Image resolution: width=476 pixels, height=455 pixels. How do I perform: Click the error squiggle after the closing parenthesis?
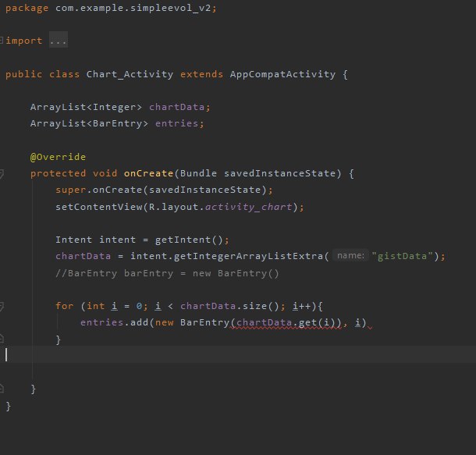pos(370,327)
